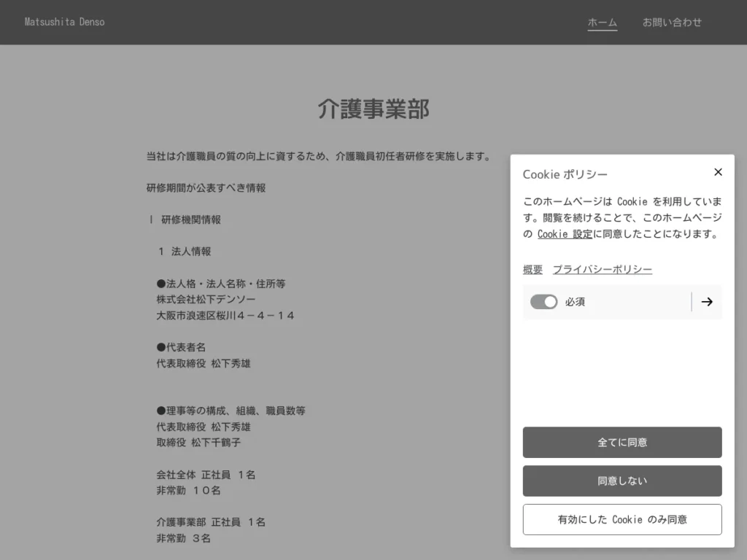Open the ホーム menu item
The height and width of the screenshot is (560, 747).
click(x=602, y=23)
